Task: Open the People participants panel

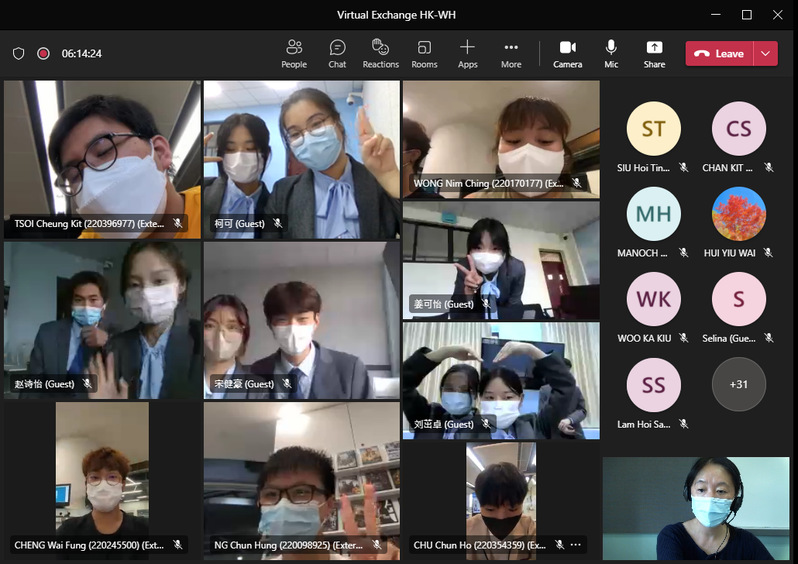Action: [x=294, y=53]
